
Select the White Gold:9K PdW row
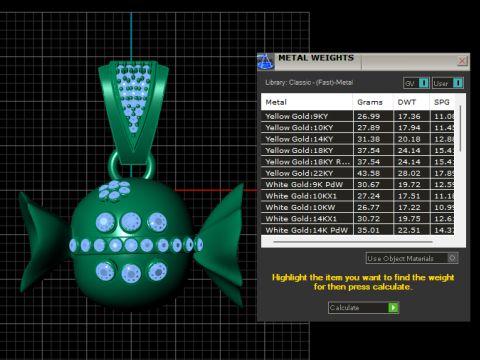click(357, 185)
